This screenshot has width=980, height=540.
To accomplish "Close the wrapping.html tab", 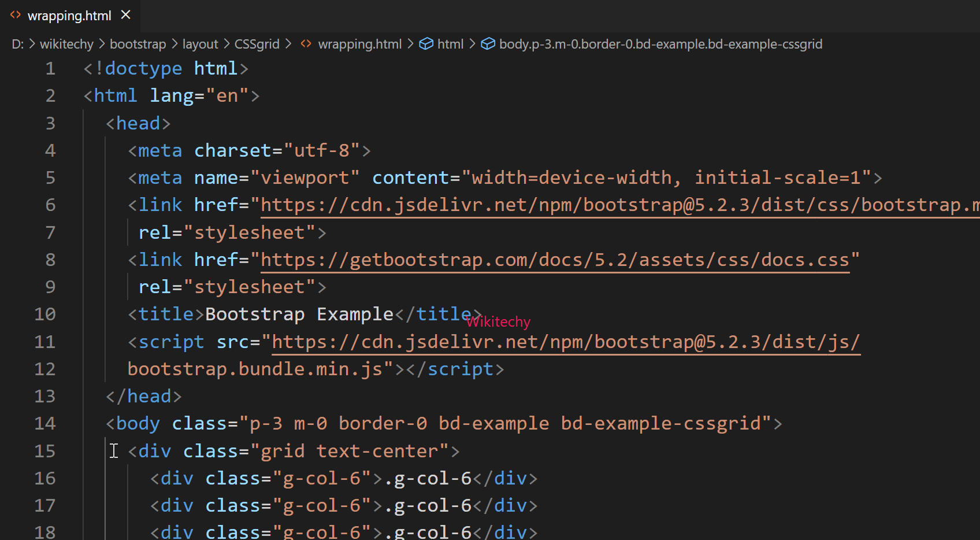I will point(125,16).
